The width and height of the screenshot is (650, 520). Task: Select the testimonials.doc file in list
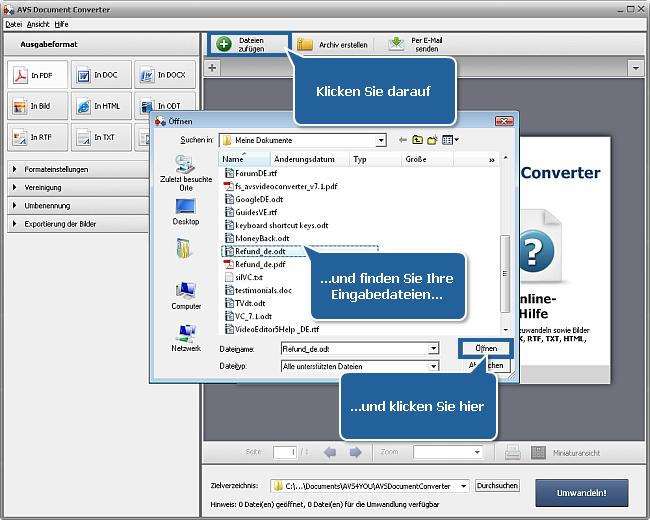264,290
